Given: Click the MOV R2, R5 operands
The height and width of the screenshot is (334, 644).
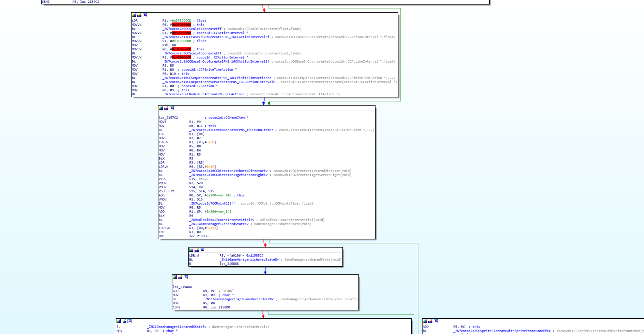Looking at the screenshot, I should pyautogui.click(x=168, y=66).
